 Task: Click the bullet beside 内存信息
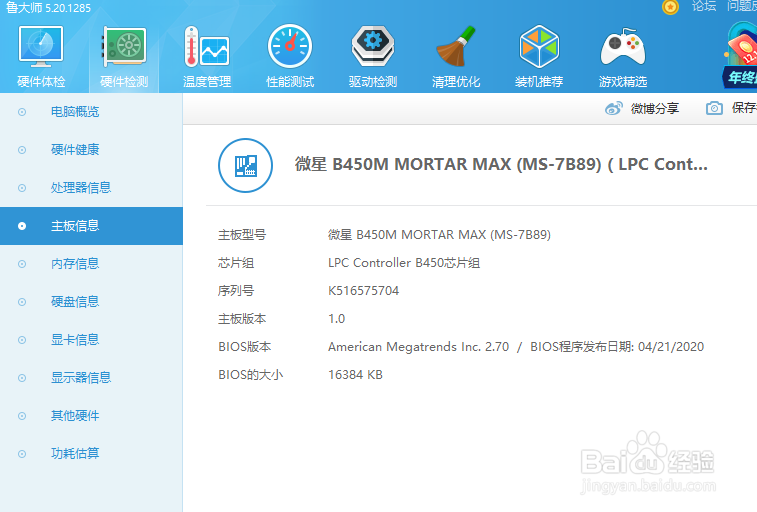click(22, 264)
